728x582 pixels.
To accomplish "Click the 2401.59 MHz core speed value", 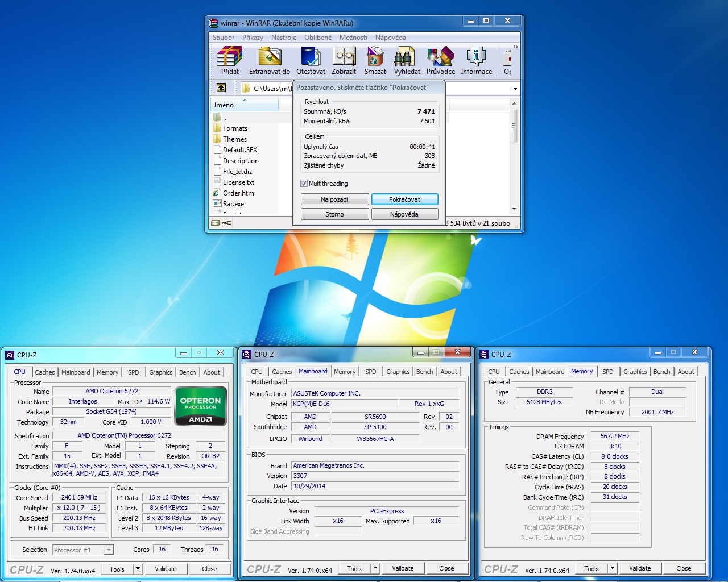I will (x=80, y=497).
